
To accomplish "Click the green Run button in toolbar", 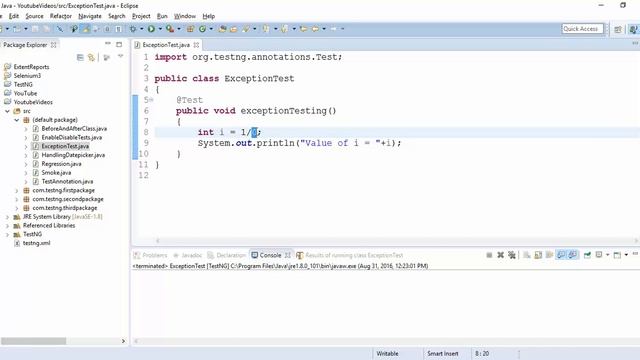I will [x=151, y=29].
